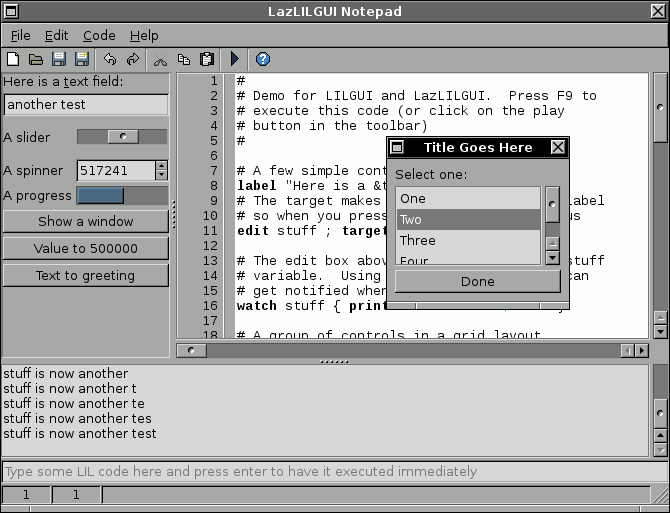This screenshot has height=513, width=670.
Task: Click the blue Help question mark icon
Action: (x=263, y=60)
